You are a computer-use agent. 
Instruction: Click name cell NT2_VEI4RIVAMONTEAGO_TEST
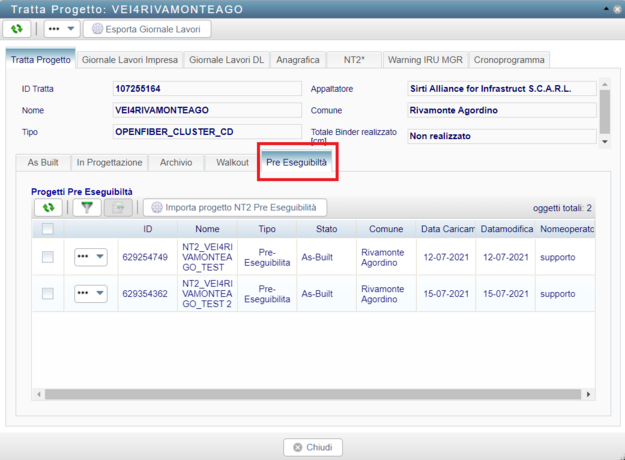pyautogui.click(x=207, y=257)
